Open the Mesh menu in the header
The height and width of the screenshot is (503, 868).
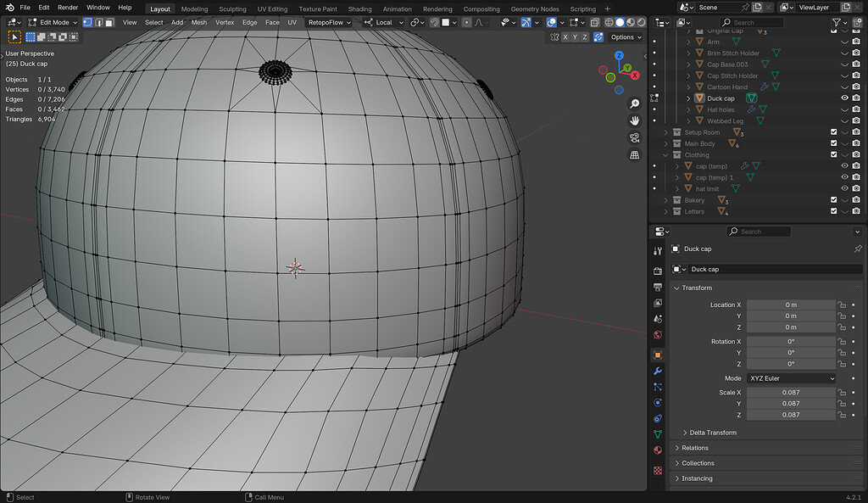coord(199,22)
